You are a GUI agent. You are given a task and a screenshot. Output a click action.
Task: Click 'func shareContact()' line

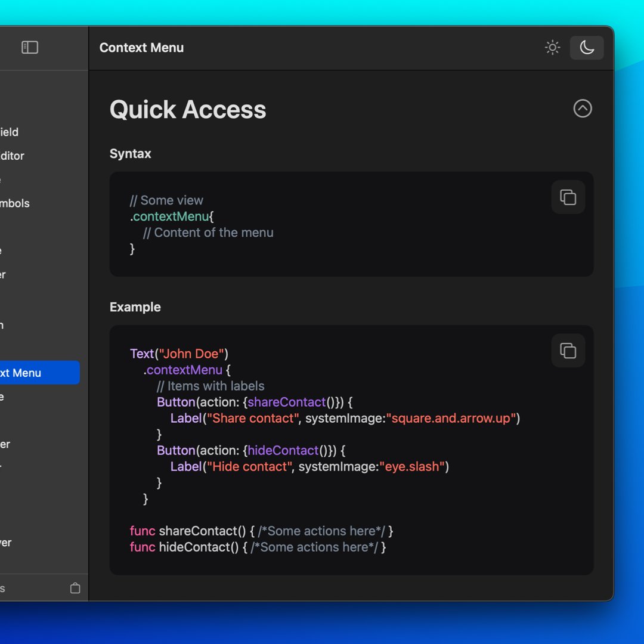click(262, 531)
